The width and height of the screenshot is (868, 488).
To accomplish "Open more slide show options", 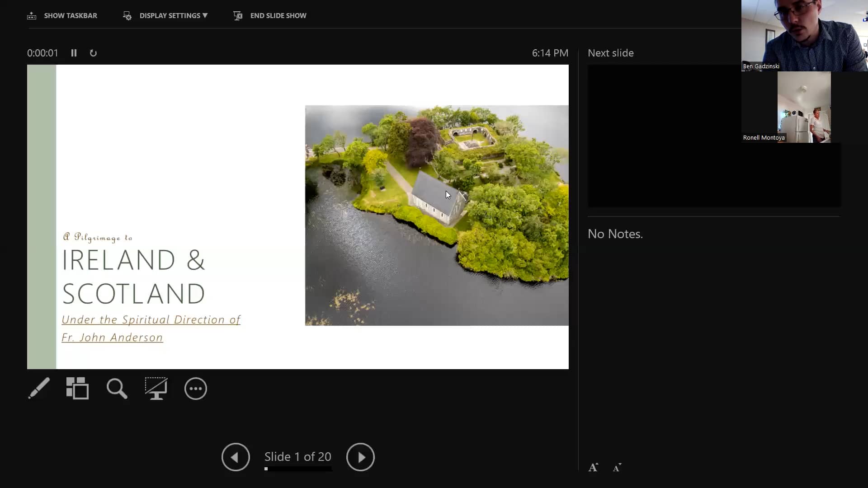I will [x=195, y=389].
